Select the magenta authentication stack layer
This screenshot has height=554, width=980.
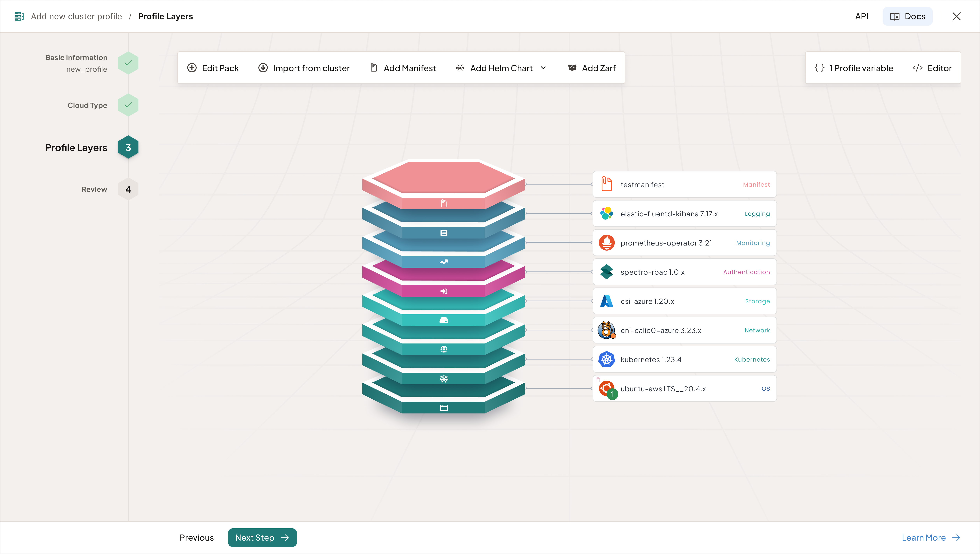(443, 275)
